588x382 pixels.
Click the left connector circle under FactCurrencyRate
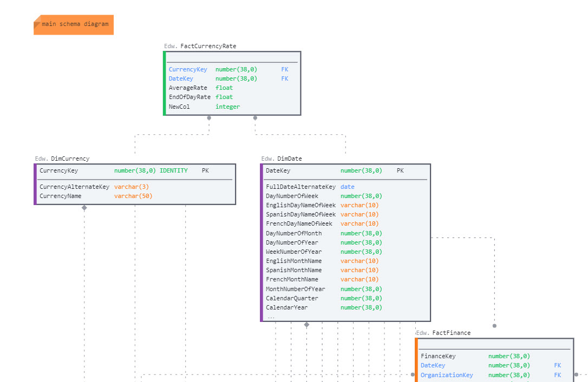tap(209, 117)
